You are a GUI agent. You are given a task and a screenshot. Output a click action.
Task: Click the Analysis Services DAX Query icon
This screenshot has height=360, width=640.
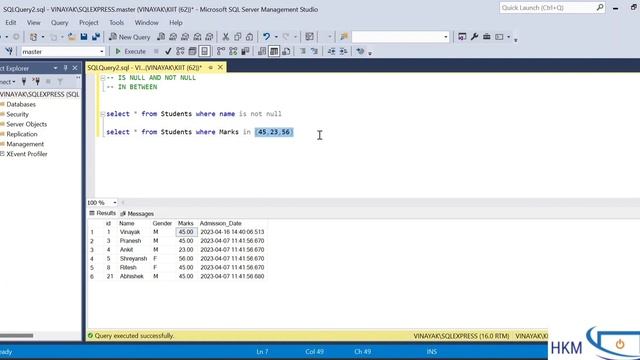[209, 37]
